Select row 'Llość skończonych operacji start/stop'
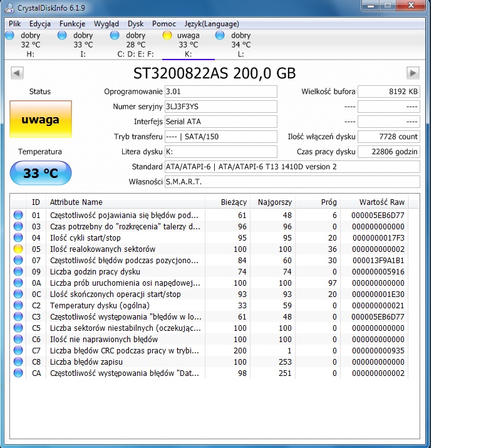The image size is (481, 448). point(210,294)
